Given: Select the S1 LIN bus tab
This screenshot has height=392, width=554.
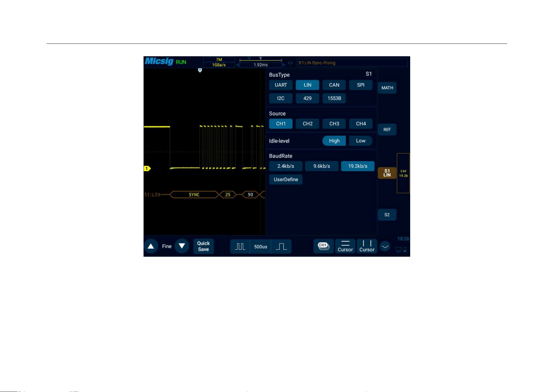Looking at the screenshot, I should click(387, 173).
